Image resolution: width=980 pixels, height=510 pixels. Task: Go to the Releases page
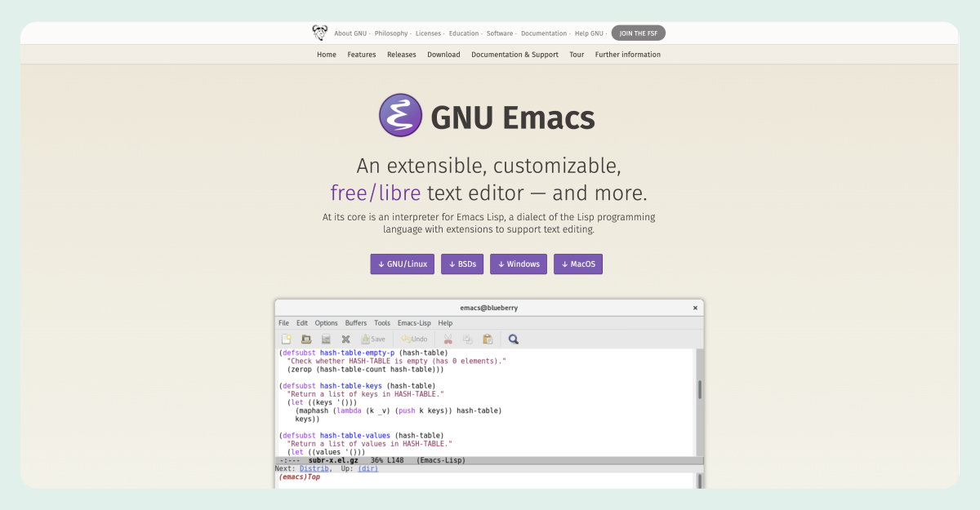click(x=401, y=55)
